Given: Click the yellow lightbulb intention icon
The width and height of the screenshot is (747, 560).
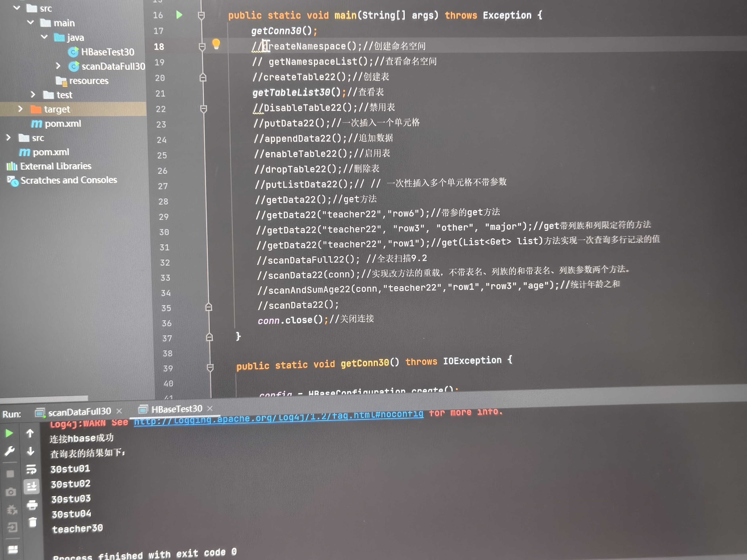Looking at the screenshot, I should tap(216, 44).
